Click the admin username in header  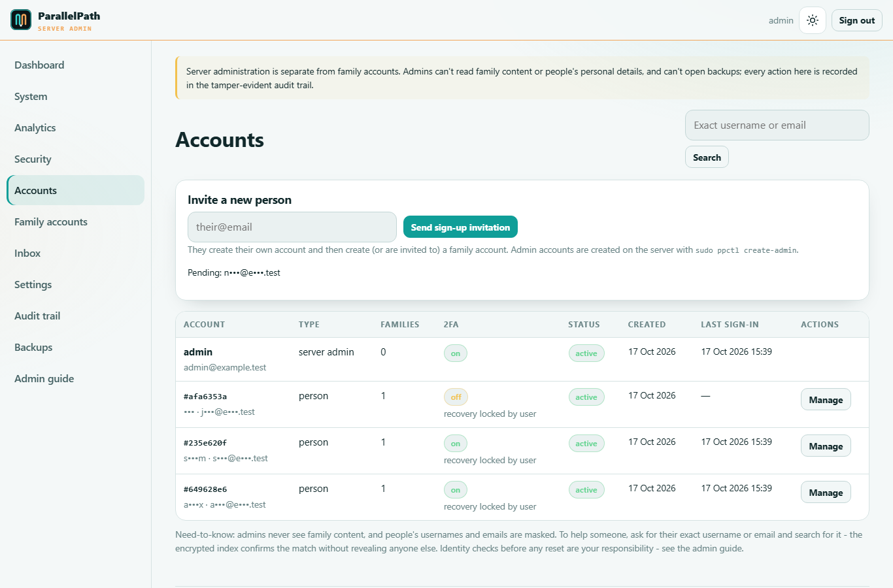pos(781,21)
